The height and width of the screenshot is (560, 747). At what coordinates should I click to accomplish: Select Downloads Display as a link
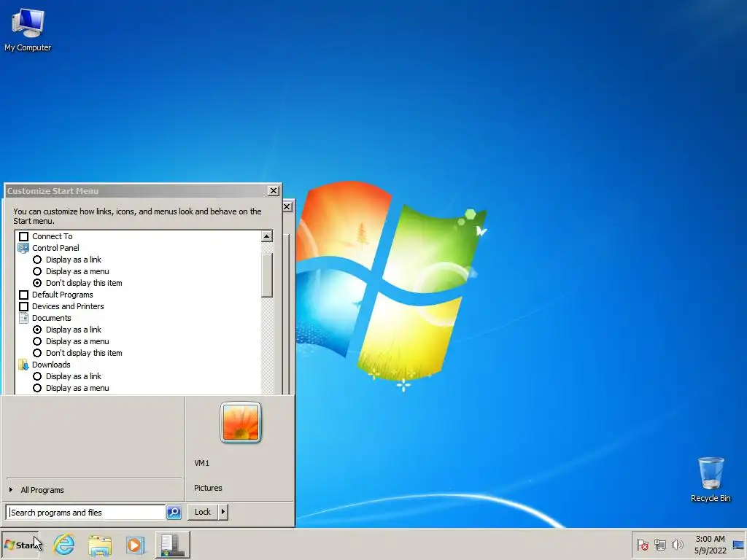coord(37,376)
